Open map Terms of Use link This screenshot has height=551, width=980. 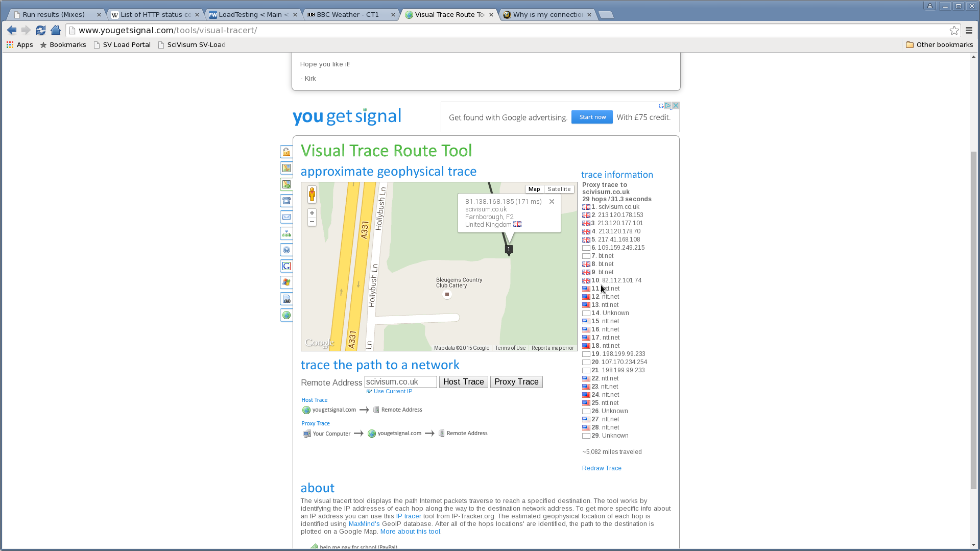[x=510, y=348]
